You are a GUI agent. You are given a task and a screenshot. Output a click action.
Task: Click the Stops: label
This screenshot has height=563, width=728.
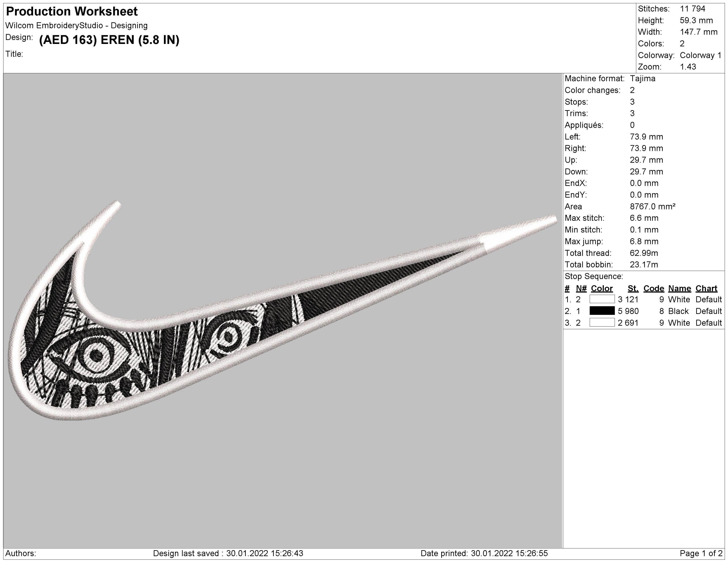(x=576, y=102)
